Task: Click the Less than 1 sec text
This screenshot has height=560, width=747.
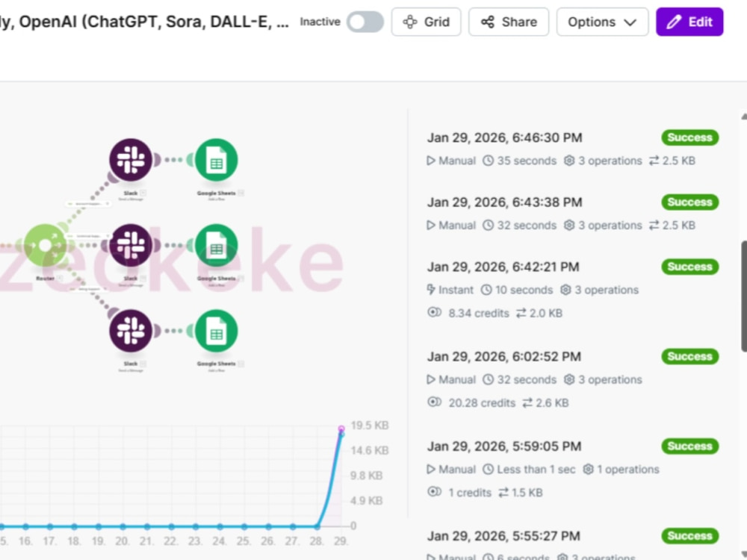Action: pos(536,470)
